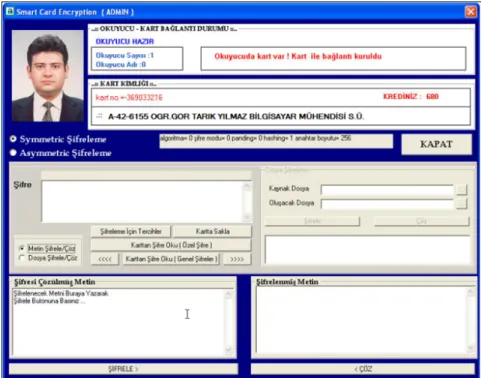Click 'Okuyucu Sayısı :1' text

tap(125, 55)
